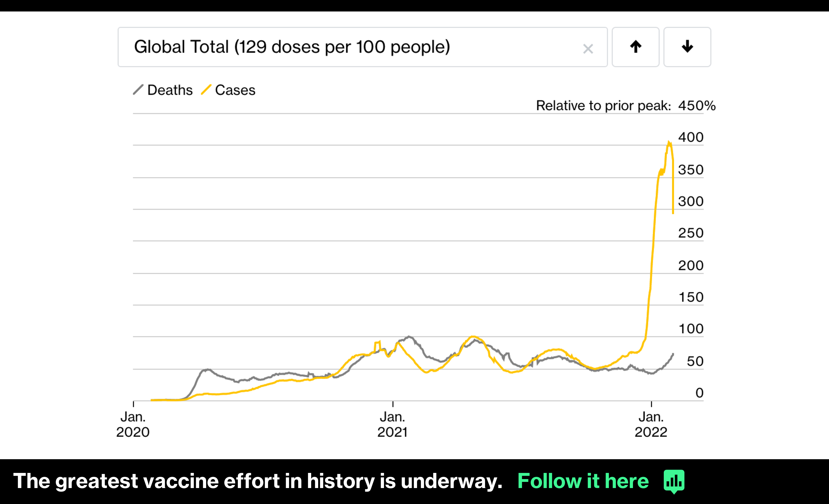Open the "Follow it here" link

[583, 481]
